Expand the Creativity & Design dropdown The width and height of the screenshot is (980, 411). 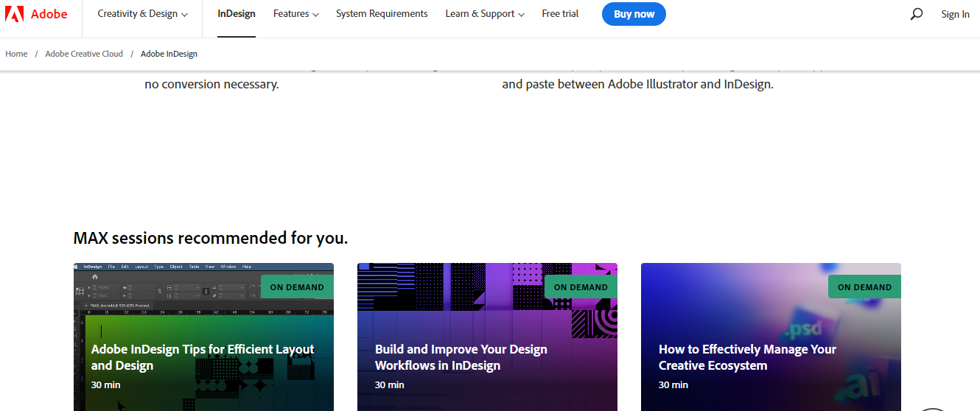[142, 14]
